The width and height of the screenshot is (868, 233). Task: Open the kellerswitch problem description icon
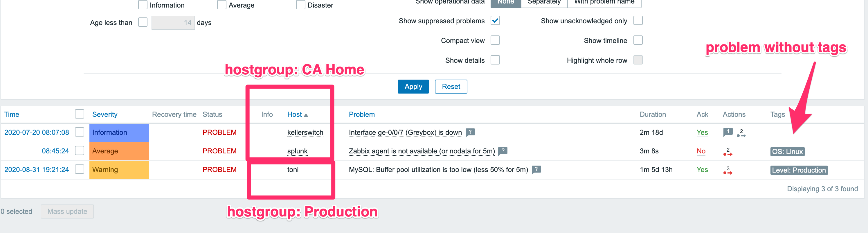(470, 132)
